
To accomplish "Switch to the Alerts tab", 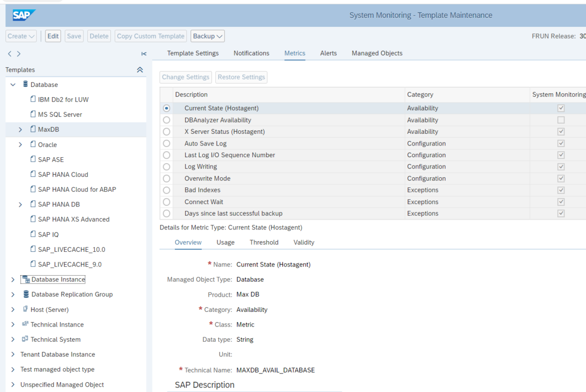I will coord(328,53).
